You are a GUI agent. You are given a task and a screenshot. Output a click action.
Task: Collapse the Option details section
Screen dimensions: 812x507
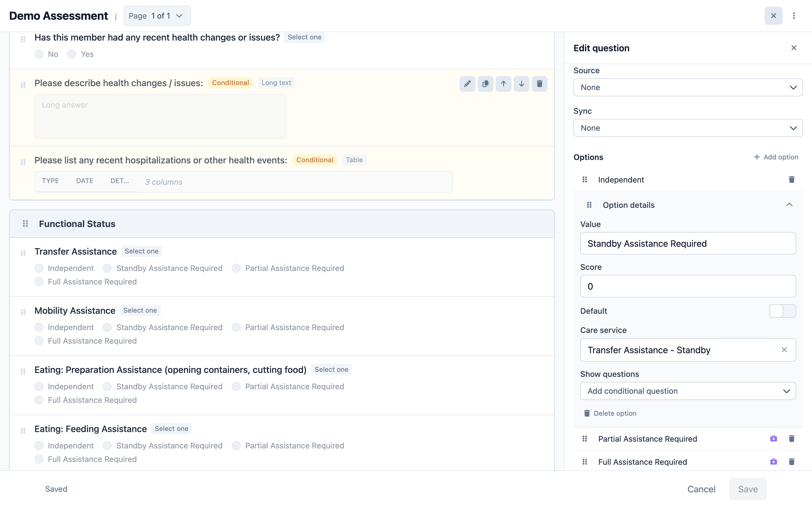click(789, 204)
